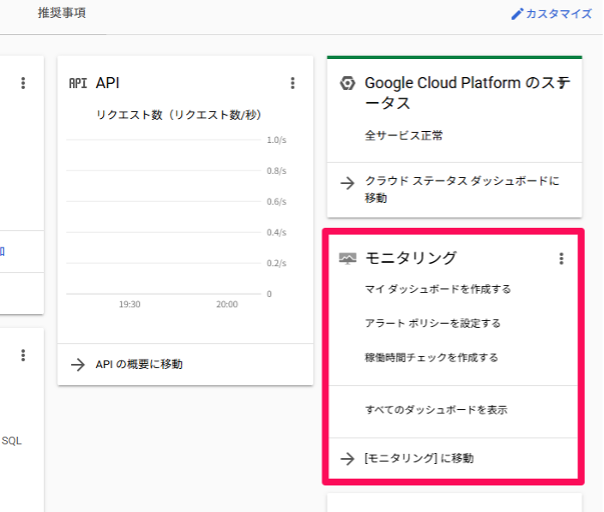Click the 0.4/s axis label

[x=277, y=232]
